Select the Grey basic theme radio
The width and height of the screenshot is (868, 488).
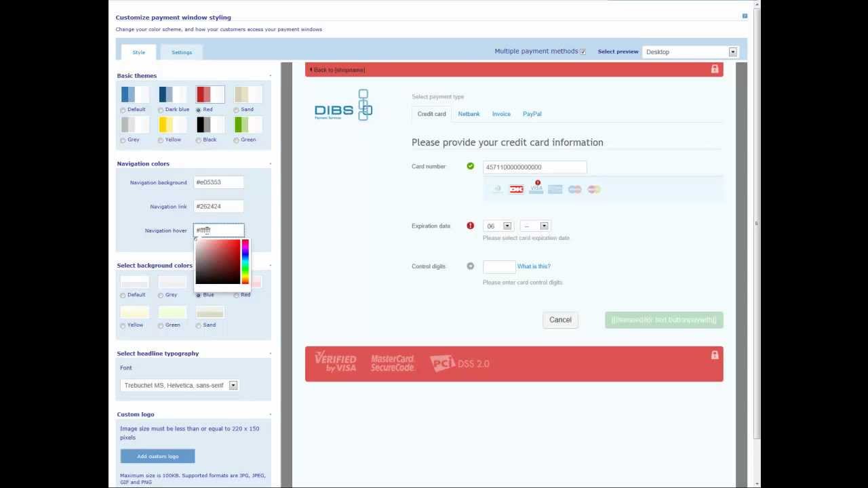point(123,140)
